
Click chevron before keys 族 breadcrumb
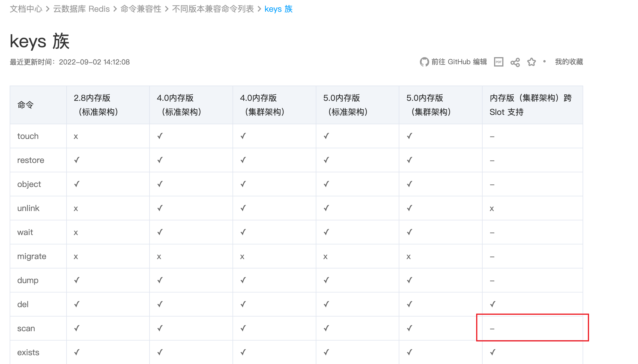(259, 9)
